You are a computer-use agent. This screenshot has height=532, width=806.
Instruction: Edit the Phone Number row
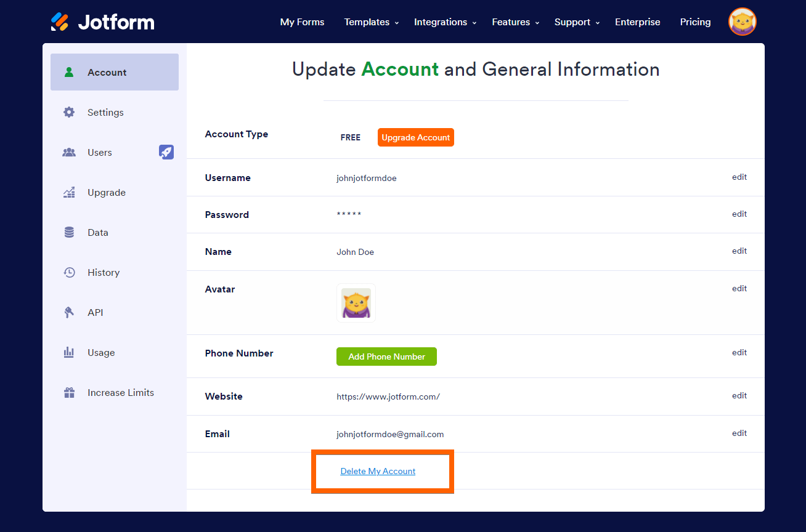tap(739, 352)
